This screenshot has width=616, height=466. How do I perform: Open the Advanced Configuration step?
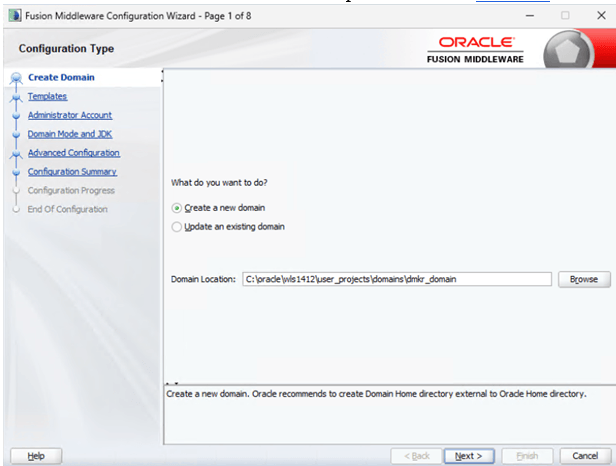click(x=73, y=153)
